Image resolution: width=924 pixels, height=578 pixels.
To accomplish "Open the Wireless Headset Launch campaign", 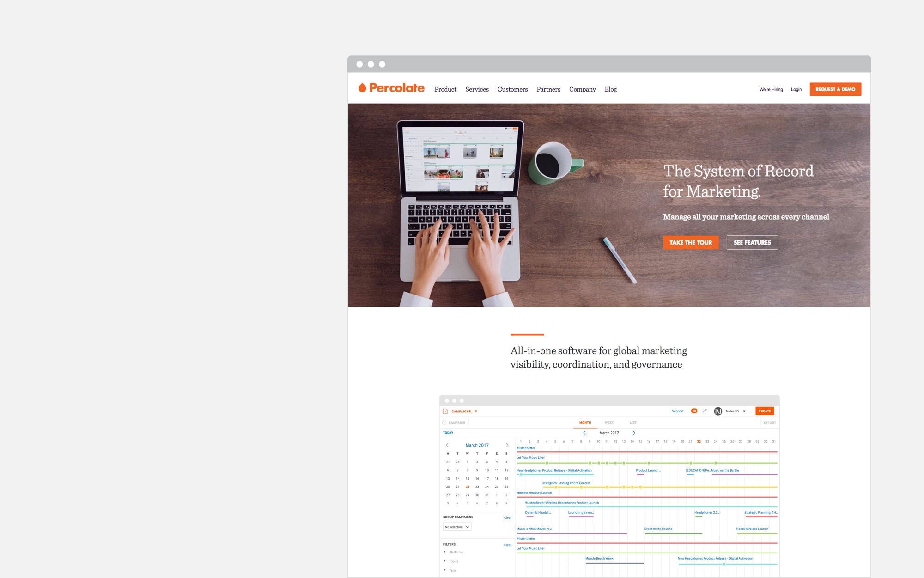I will tap(534, 492).
